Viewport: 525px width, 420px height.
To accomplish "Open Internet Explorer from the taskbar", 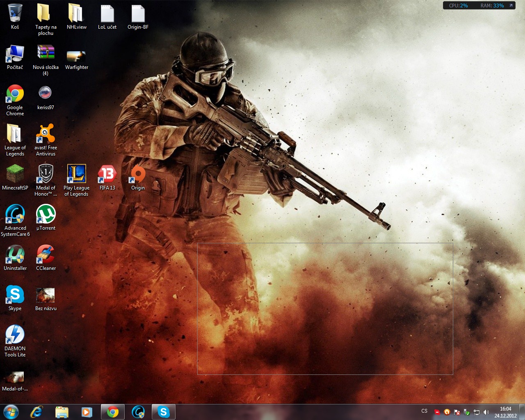I will (37, 412).
